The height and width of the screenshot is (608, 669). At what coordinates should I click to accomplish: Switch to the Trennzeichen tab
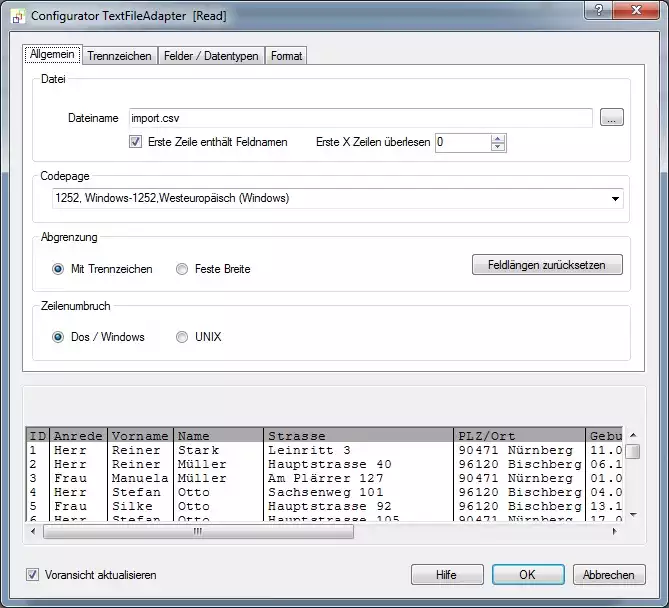[x=119, y=56]
